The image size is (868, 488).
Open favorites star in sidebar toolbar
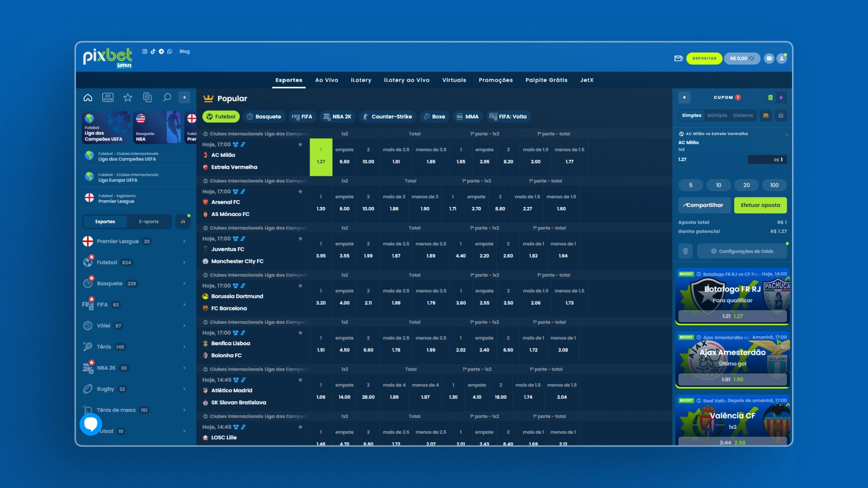(127, 98)
